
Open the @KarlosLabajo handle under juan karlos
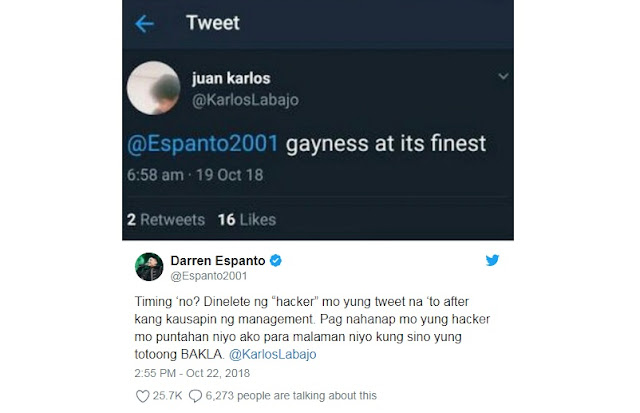pyautogui.click(x=245, y=100)
